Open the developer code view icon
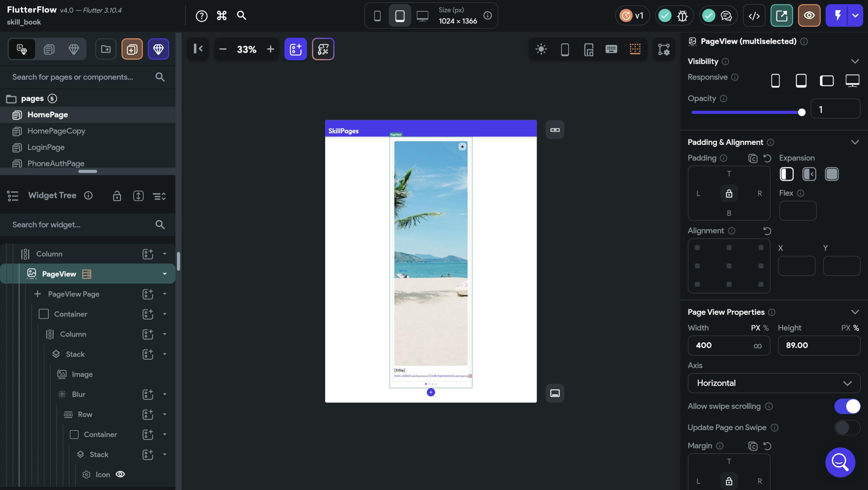The image size is (868, 490). 754,16
